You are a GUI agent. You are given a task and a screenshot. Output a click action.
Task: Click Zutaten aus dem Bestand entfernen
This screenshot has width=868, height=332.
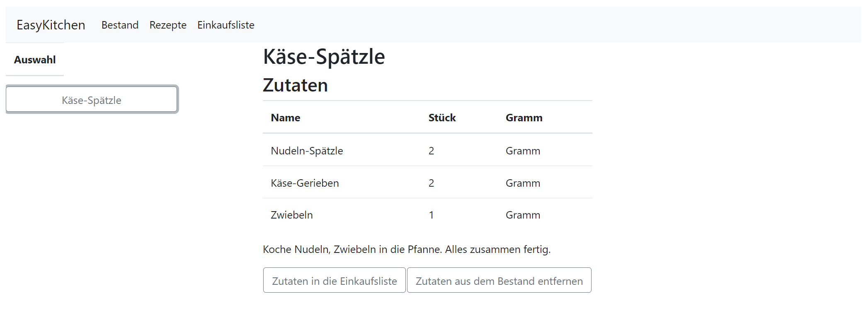click(x=499, y=281)
